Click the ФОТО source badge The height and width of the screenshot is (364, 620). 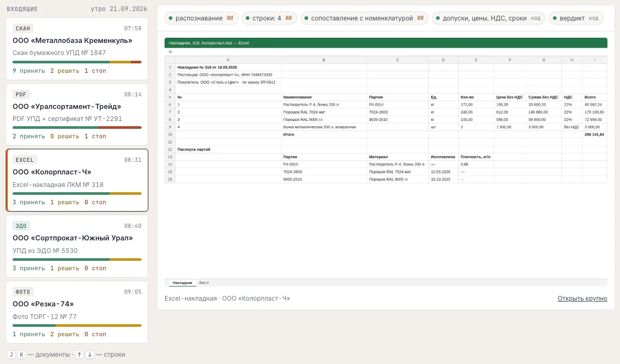click(23, 292)
